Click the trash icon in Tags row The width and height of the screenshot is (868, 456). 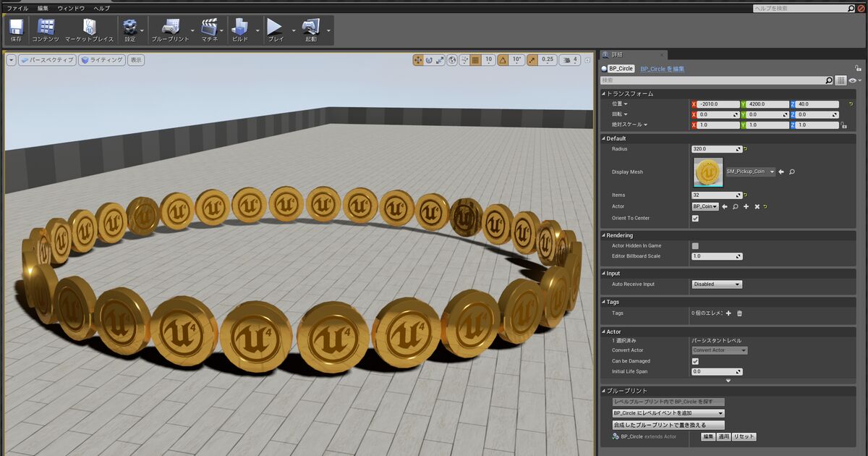pyautogui.click(x=739, y=313)
